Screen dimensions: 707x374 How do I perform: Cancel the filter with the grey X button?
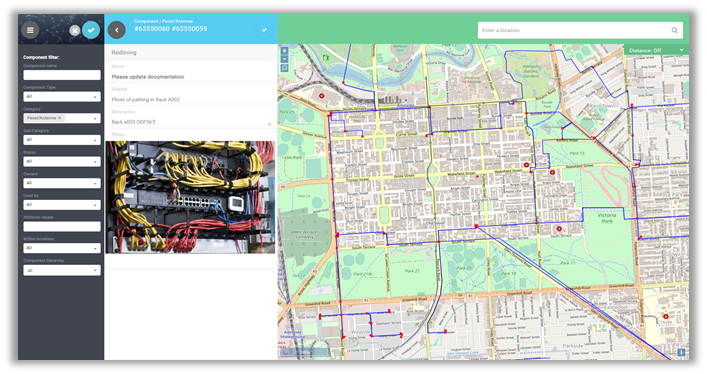point(75,30)
